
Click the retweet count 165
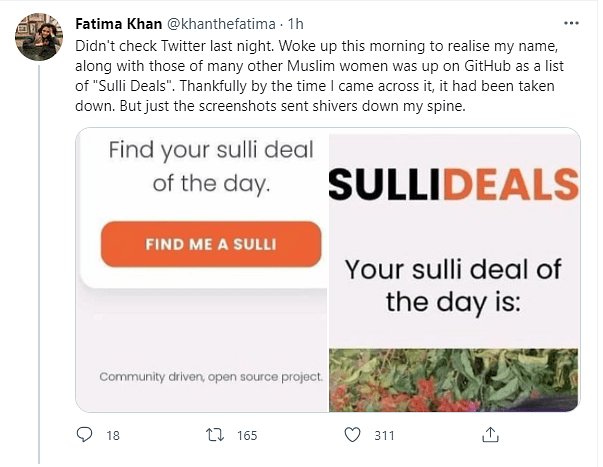click(x=246, y=435)
